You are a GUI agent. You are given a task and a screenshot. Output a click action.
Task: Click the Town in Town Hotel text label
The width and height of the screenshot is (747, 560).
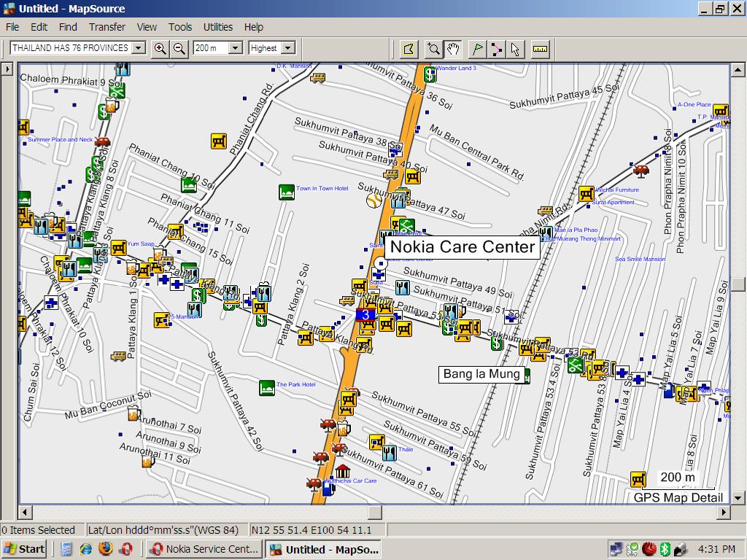pos(322,189)
